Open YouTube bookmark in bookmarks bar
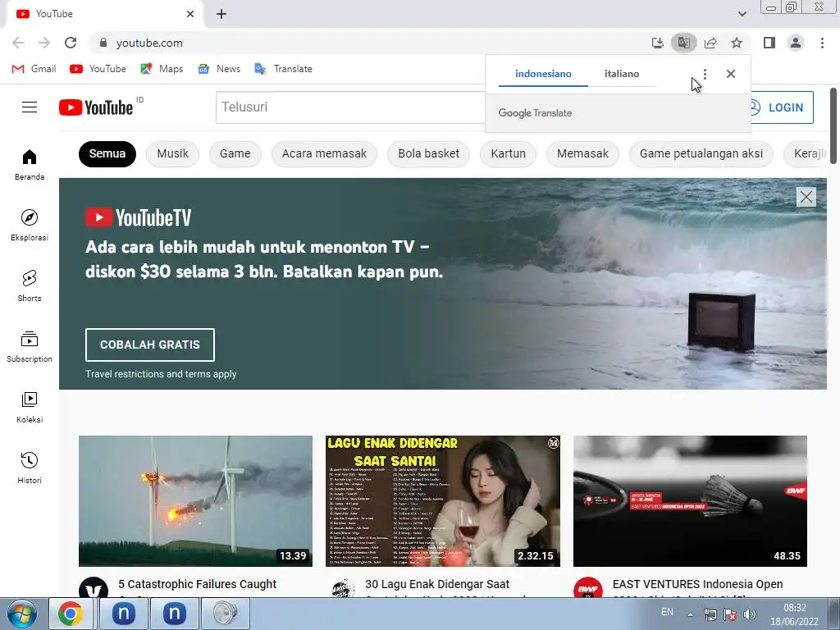Screen dimensions: 840x630 (98, 69)
